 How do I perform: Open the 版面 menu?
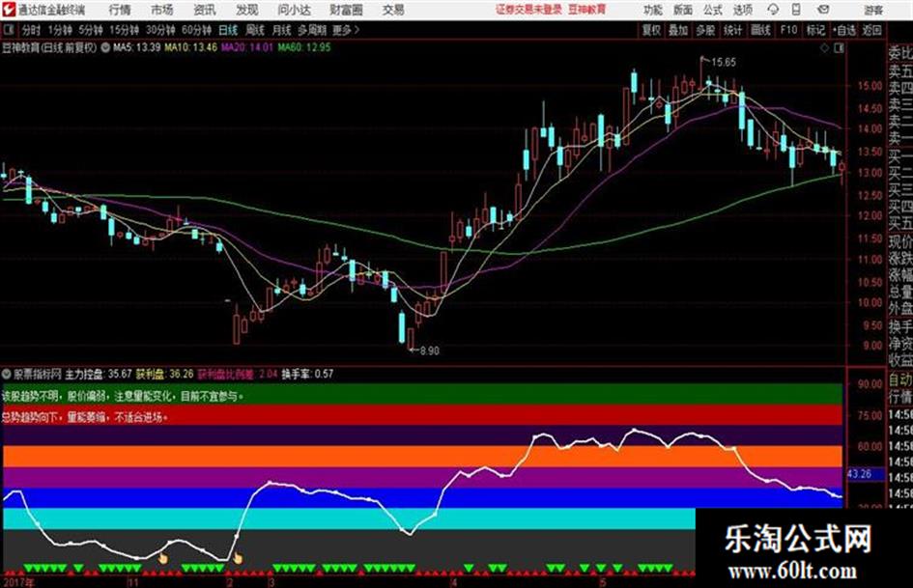[682, 10]
